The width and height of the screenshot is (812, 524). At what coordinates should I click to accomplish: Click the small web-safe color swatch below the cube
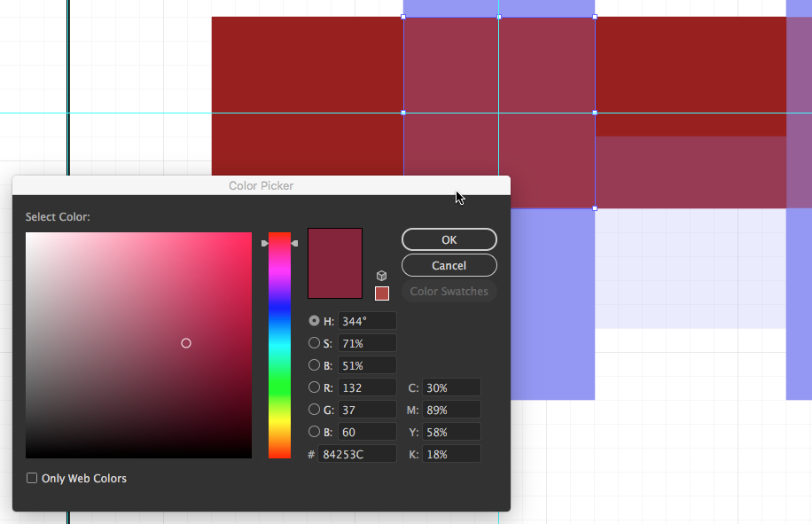click(x=382, y=293)
